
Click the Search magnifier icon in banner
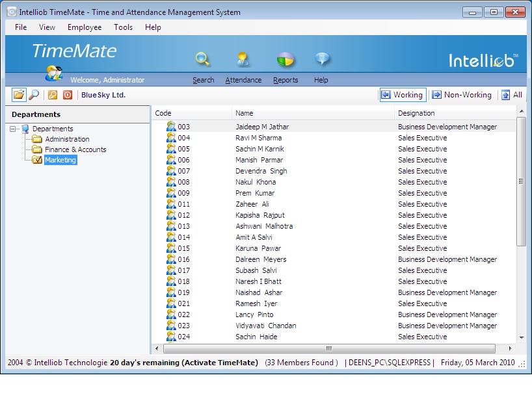(202, 59)
